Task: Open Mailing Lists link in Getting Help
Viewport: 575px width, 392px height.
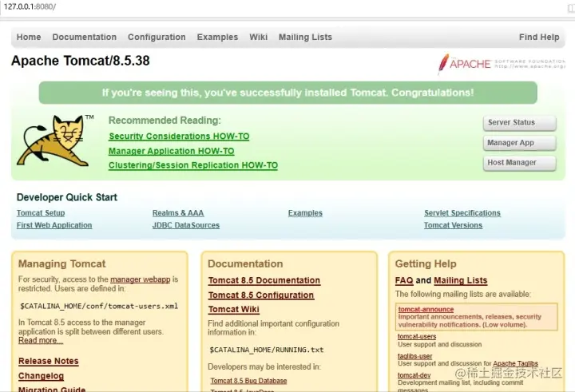Action: click(x=461, y=280)
